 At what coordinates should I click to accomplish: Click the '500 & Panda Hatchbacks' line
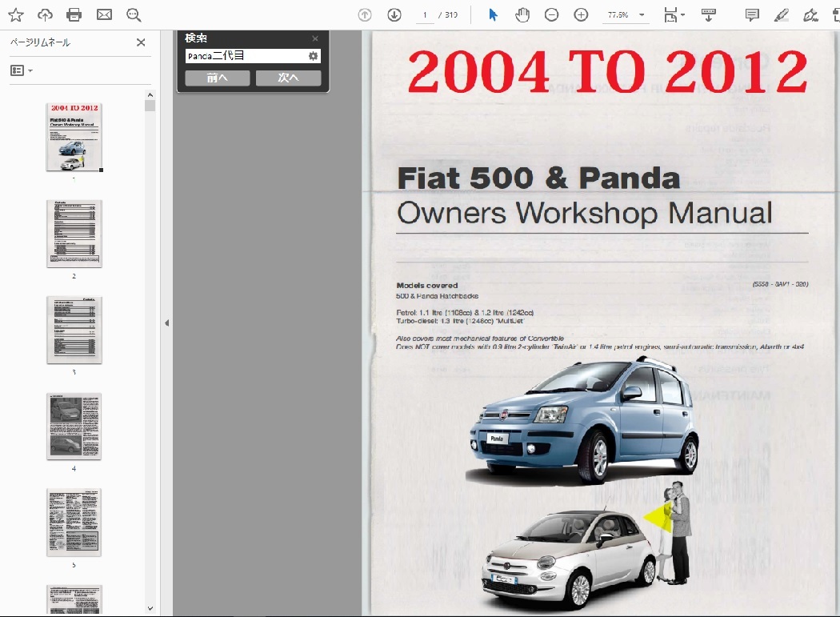coord(437,296)
